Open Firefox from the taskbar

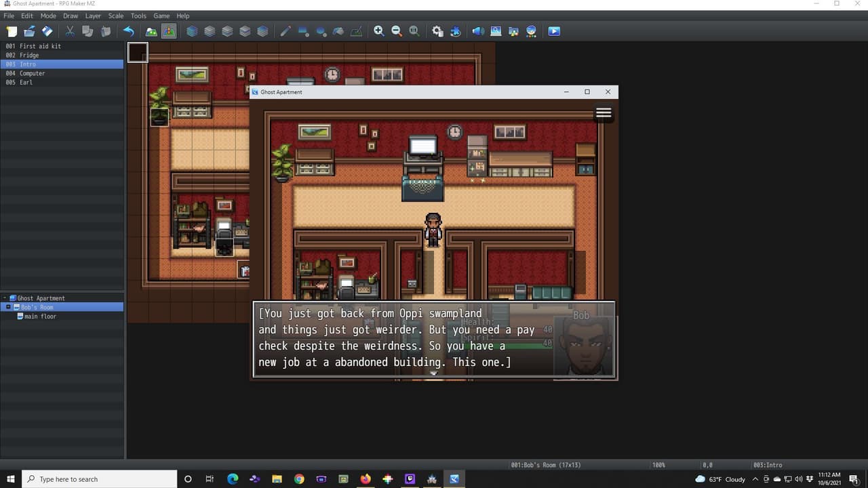click(366, 479)
